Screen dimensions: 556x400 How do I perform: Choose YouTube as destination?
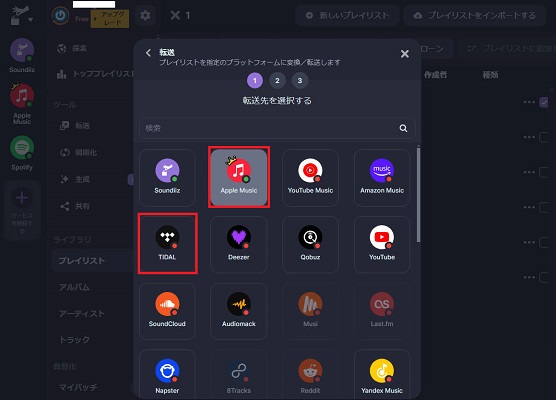point(382,244)
